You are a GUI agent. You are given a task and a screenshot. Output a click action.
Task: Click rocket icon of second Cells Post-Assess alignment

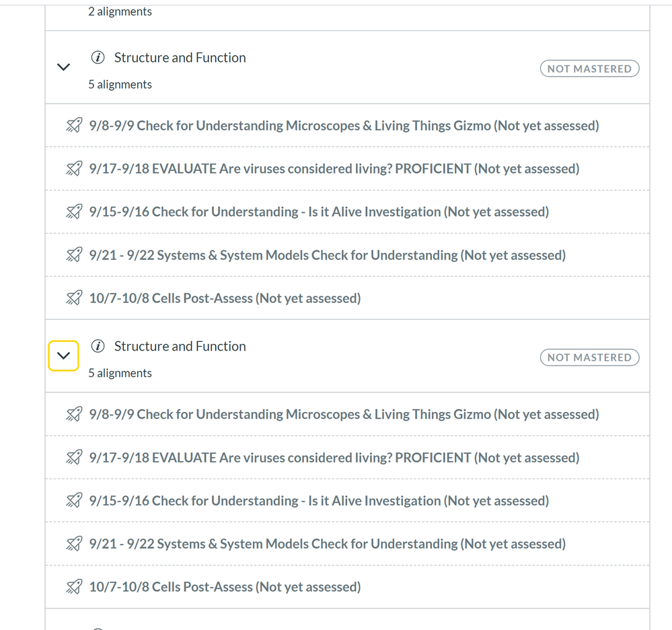coord(74,587)
